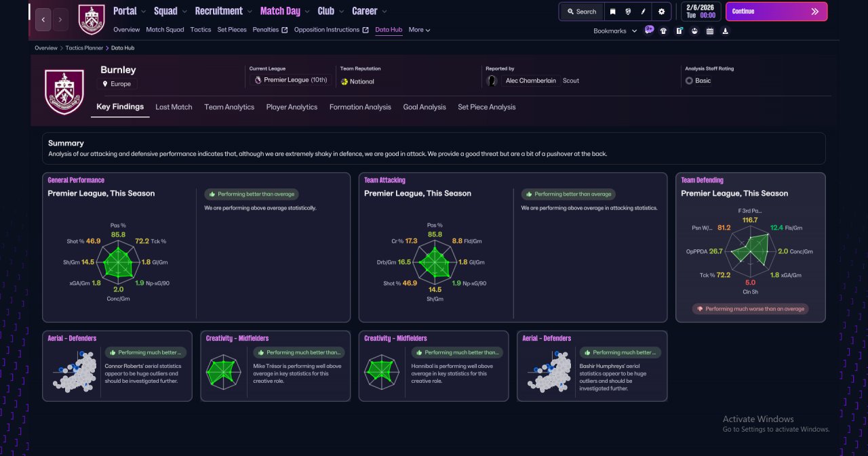Open settings gear icon
The width and height of the screenshot is (868, 456).
click(662, 12)
